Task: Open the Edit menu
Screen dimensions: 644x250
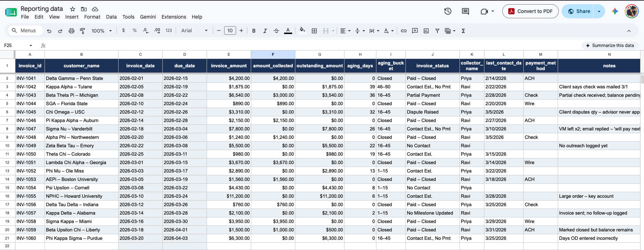Action: (x=39, y=17)
